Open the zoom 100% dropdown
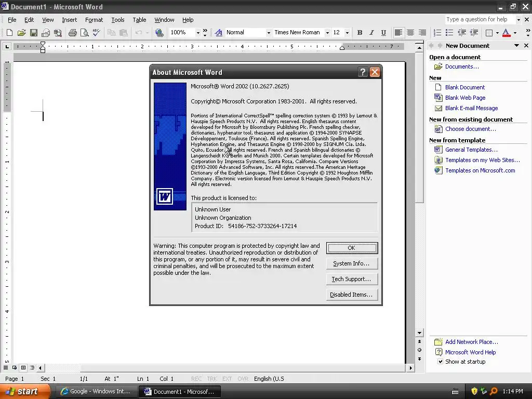Image resolution: width=532 pixels, height=399 pixels. pos(198,33)
